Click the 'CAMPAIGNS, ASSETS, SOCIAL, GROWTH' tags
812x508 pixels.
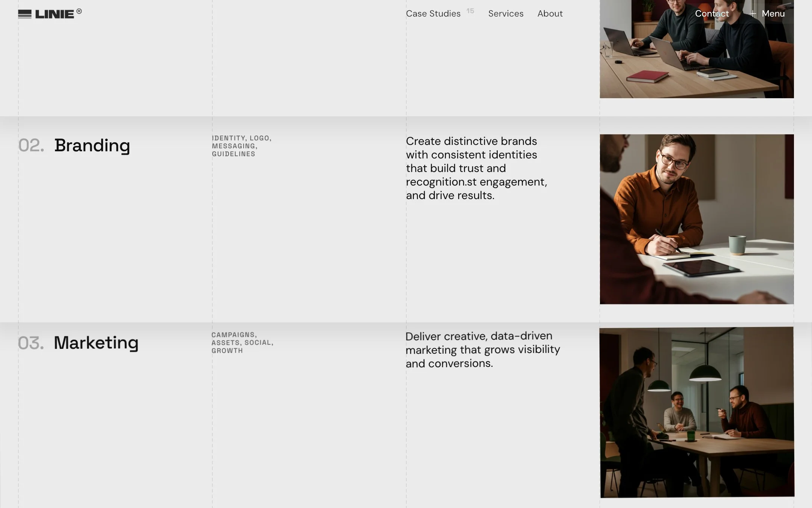click(x=242, y=343)
